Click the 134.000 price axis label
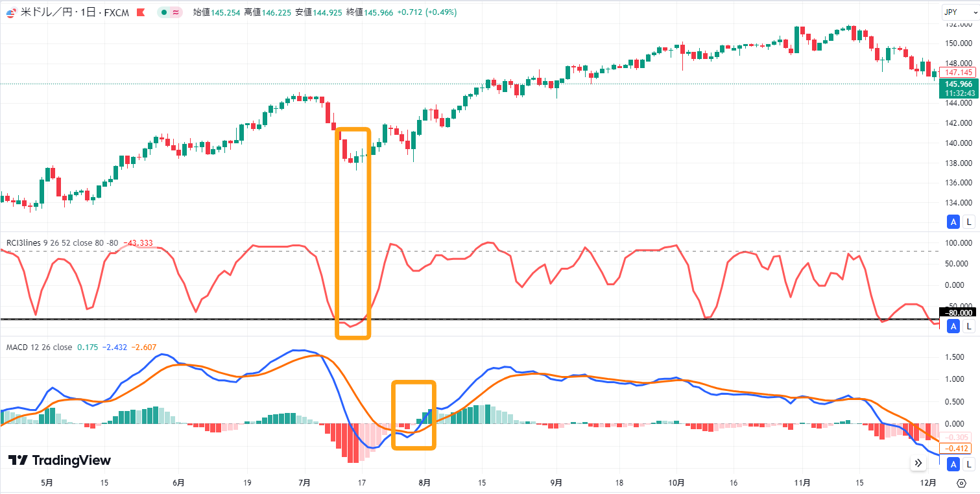Image resolution: width=980 pixels, height=494 pixels. point(958,202)
